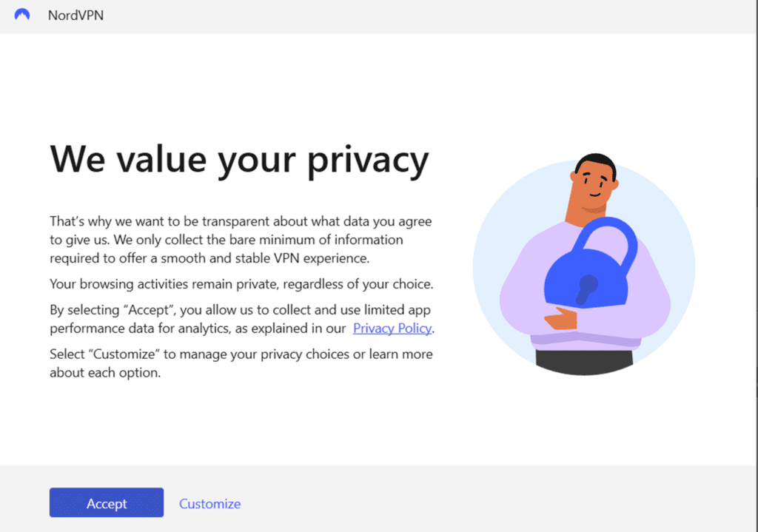The height and width of the screenshot is (532, 758).
Task: Click the "Your browsing activities remain private" line
Action: coord(241,284)
